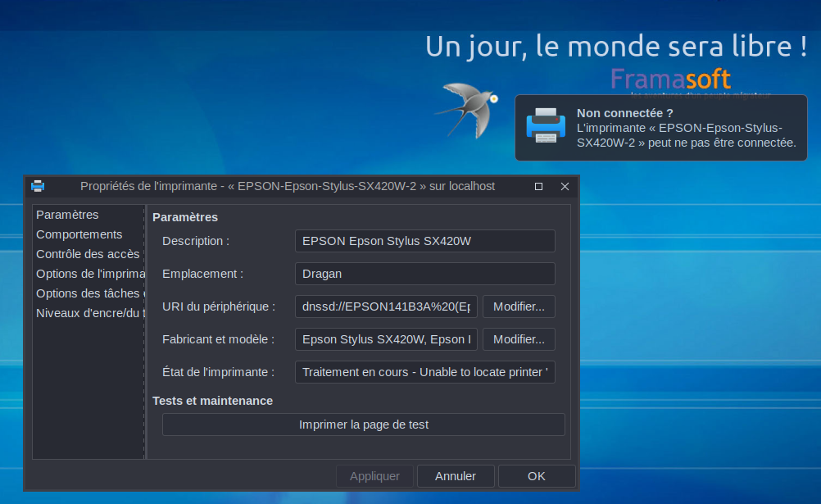
Task: Close the printer properties dialog
Action: click(565, 187)
